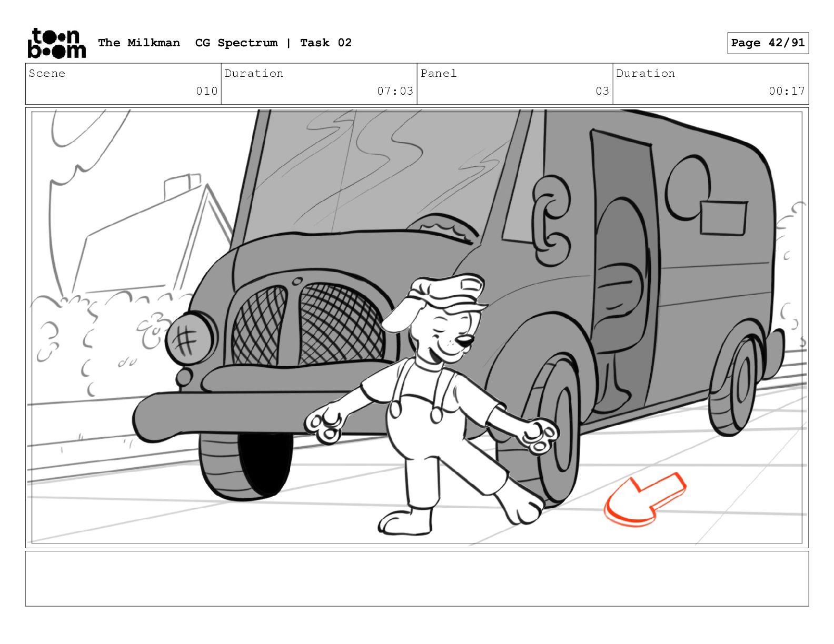
Task: Click the empty notes box below the panel
Action: tap(417, 578)
